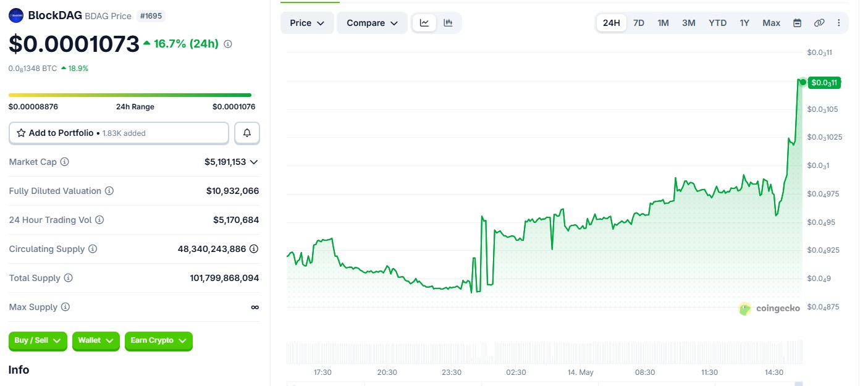Click the volume bars below the chart

click(544, 352)
